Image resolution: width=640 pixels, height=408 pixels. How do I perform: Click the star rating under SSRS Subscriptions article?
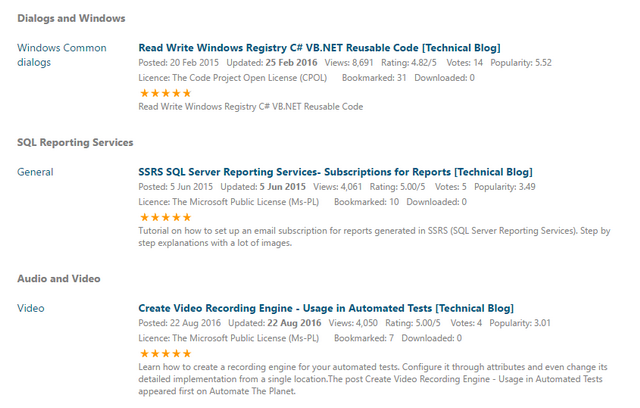165,217
